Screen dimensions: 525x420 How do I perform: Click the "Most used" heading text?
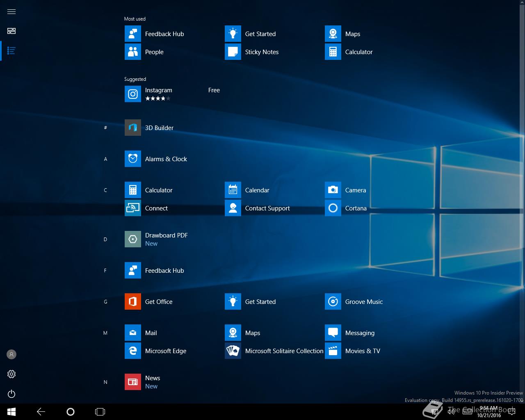[135, 19]
